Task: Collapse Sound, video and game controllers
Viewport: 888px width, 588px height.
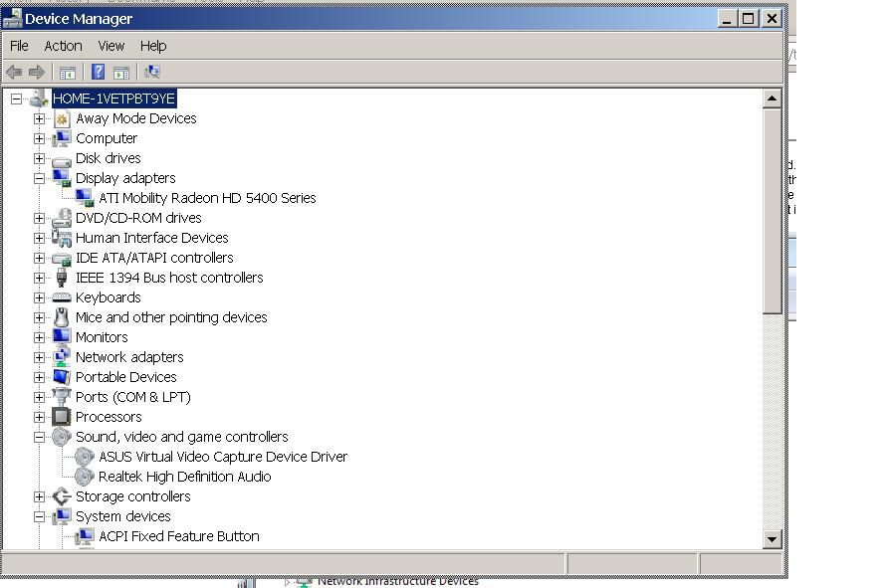Action: [39, 437]
